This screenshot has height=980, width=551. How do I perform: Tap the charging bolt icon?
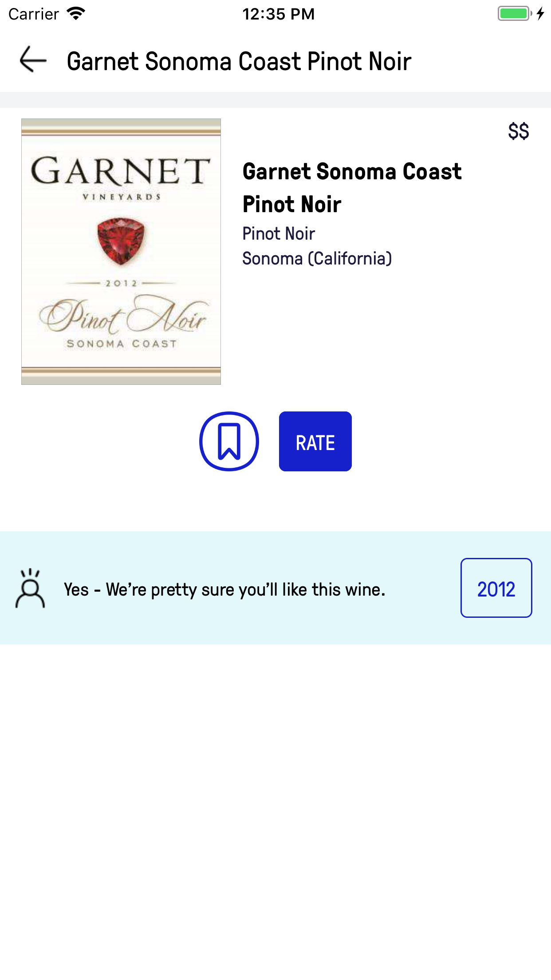pyautogui.click(x=540, y=14)
